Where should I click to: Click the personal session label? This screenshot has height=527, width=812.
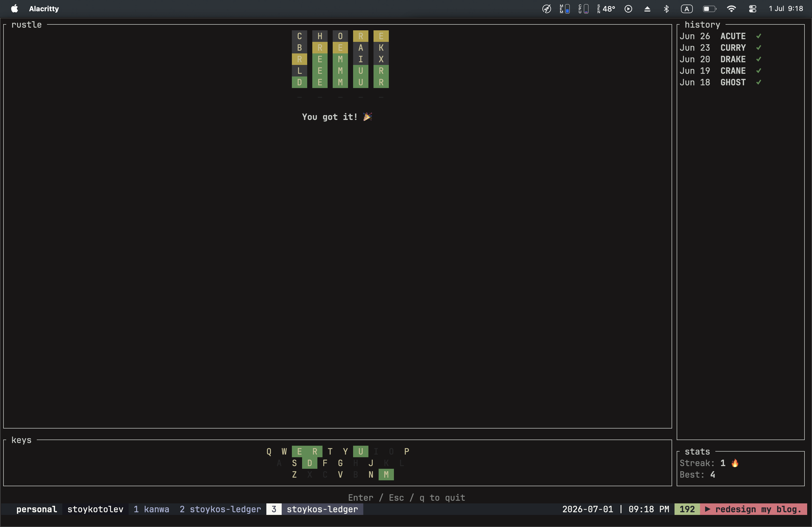coord(37,509)
